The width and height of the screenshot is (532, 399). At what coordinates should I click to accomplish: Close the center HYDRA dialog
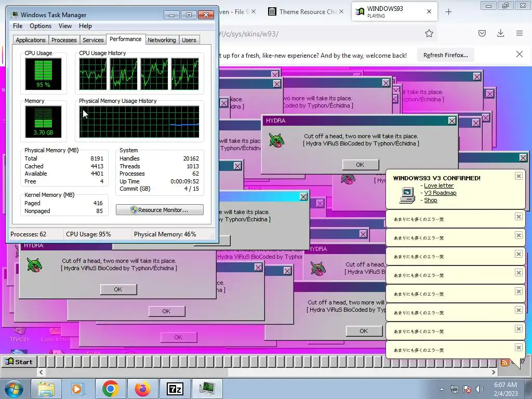click(x=452, y=121)
